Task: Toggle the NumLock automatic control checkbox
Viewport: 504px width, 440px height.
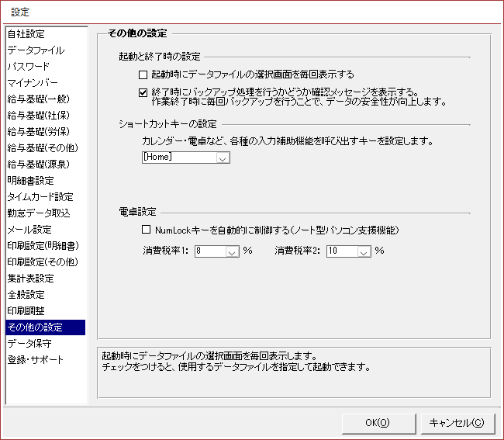Action: (146, 230)
